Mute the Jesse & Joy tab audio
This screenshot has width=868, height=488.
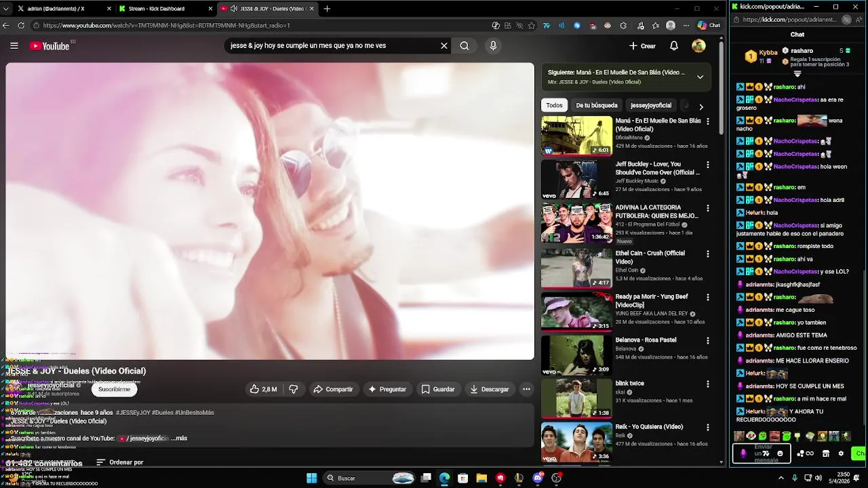click(x=234, y=9)
